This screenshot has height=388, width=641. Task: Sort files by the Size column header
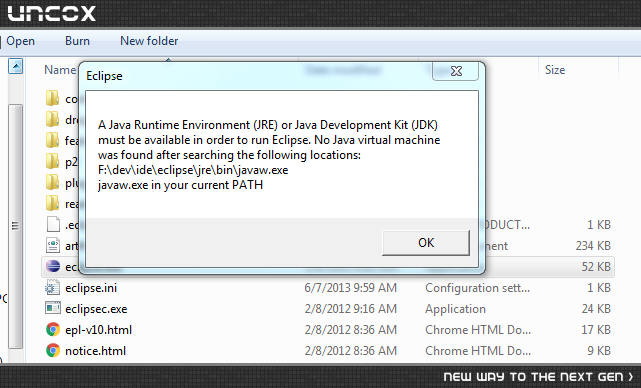click(555, 70)
